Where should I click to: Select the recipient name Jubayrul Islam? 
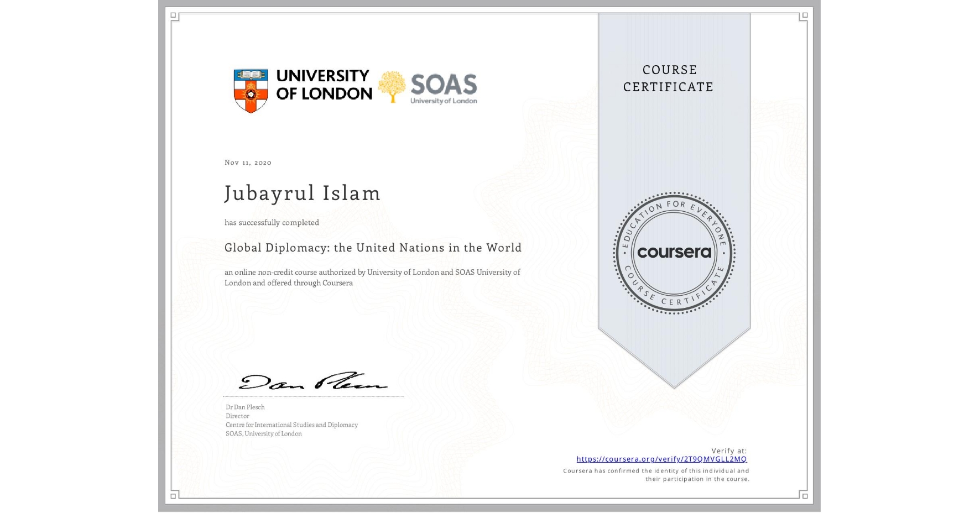[x=302, y=193]
